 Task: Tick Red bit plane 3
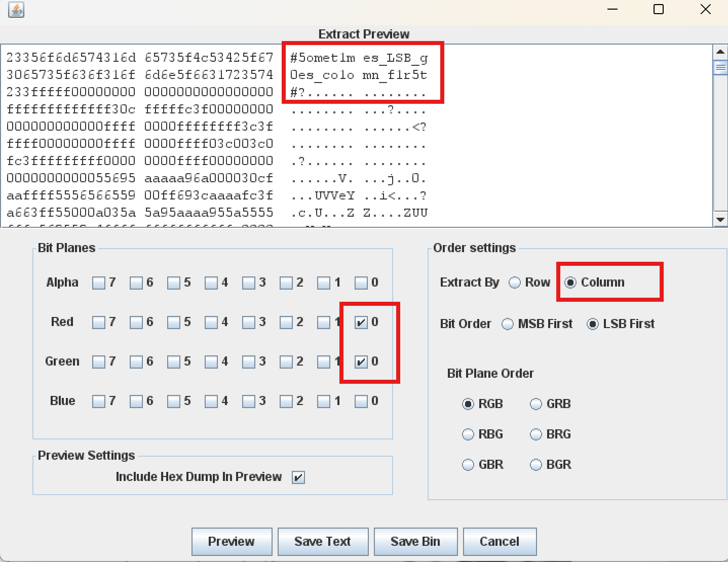tap(249, 322)
